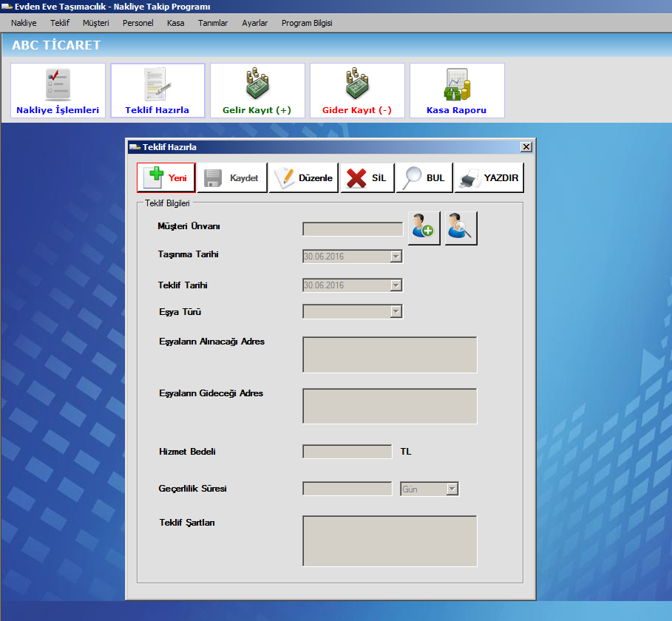Search for a customer with the magnifier-person icon
The height and width of the screenshot is (621, 672).
tap(461, 228)
